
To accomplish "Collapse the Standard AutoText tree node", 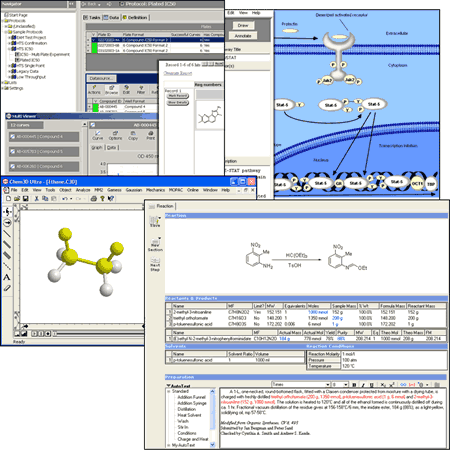I will click(x=169, y=391).
